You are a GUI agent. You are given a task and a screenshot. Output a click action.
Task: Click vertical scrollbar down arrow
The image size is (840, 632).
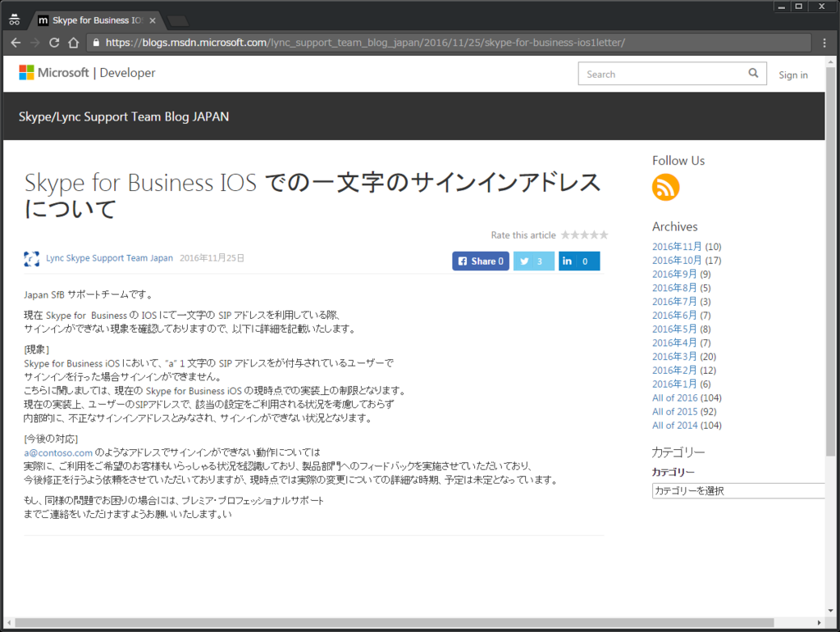830,611
